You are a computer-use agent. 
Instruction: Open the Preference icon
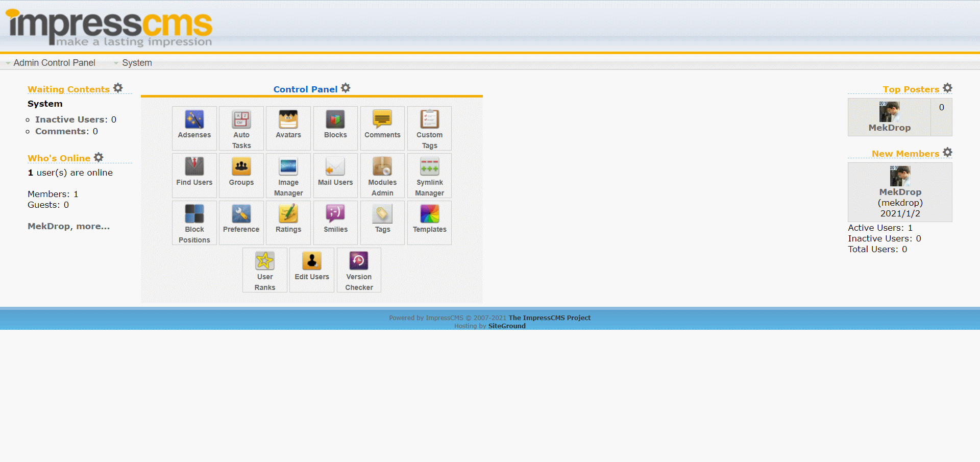click(x=241, y=223)
